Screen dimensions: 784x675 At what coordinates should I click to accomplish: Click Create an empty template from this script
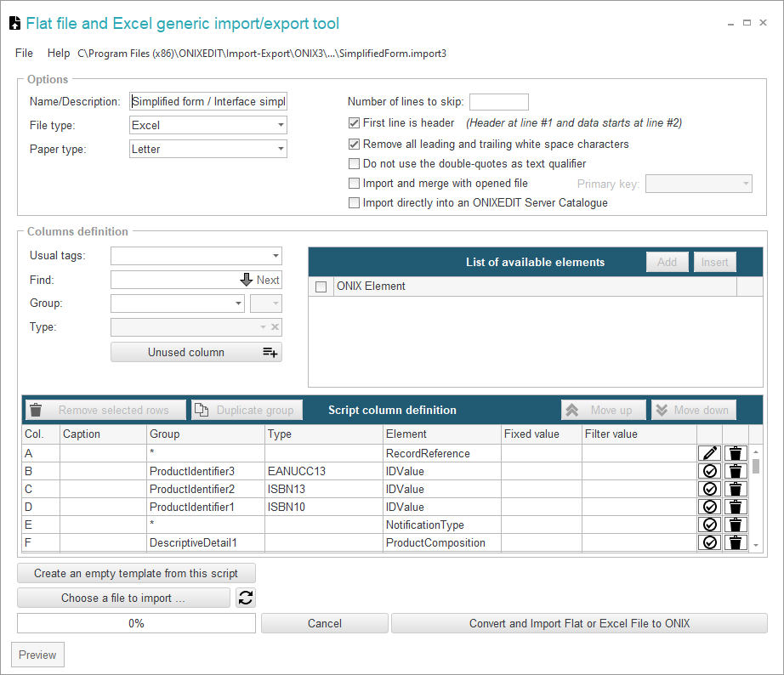[136, 573]
